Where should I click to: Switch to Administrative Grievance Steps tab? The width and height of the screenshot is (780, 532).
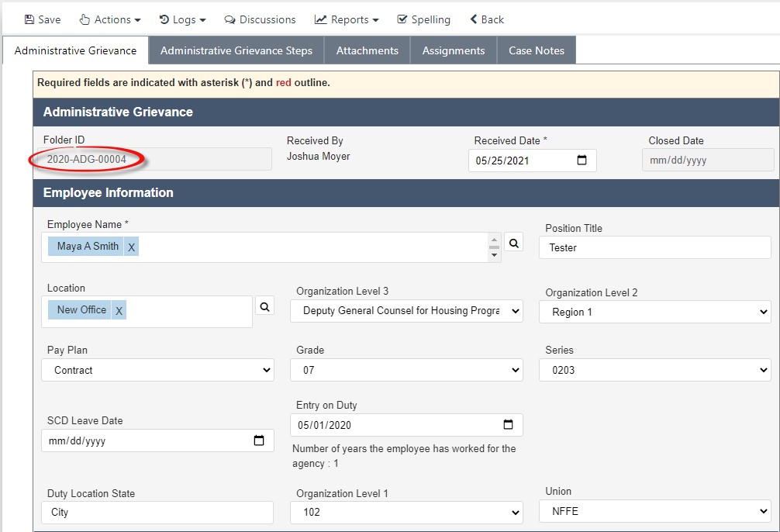pos(236,50)
